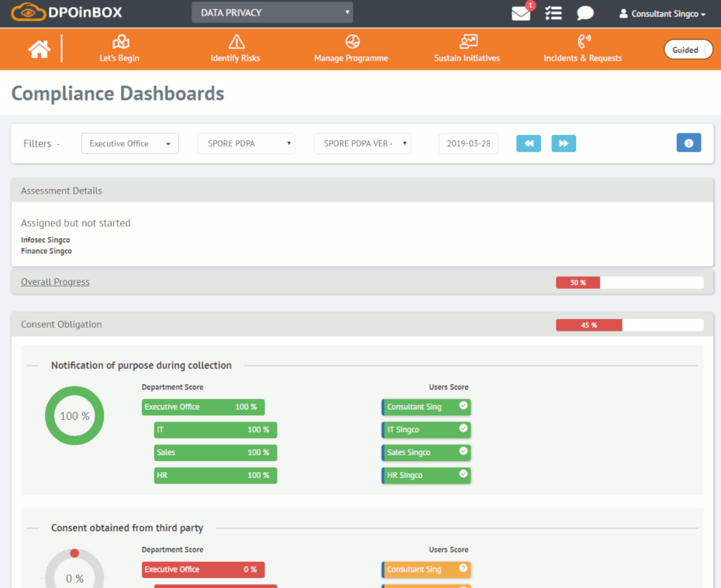Open the SPORE PDPA VER version dropdown

pos(362,143)
